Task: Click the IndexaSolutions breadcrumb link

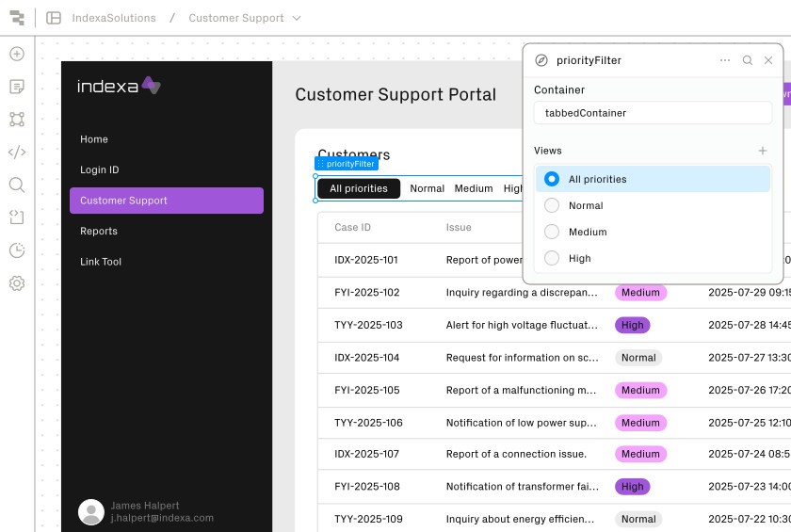Action: point(114,18)
